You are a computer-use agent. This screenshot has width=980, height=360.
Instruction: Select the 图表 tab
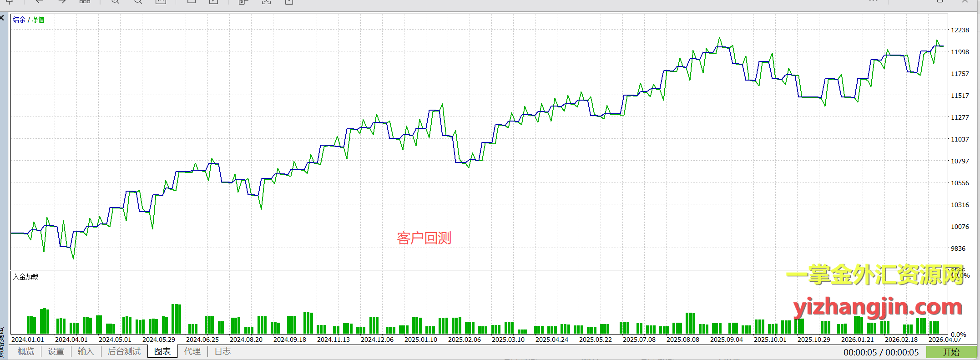click(162, 351)
